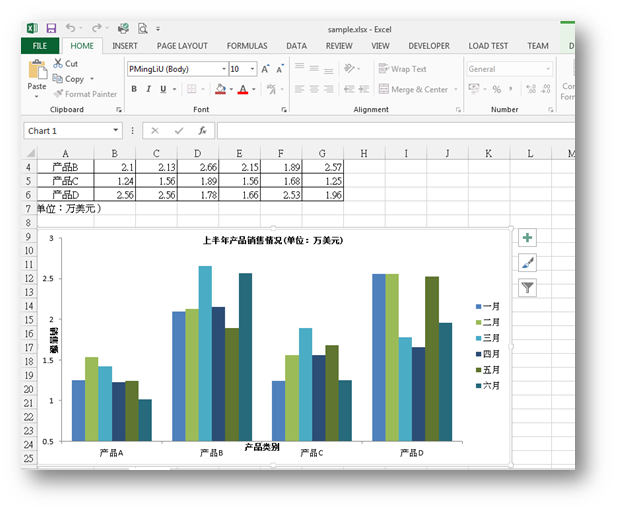Click the Cut scissors icon
Image resolution: width=617 pixels, height=512 pixels.
(59, 64)
